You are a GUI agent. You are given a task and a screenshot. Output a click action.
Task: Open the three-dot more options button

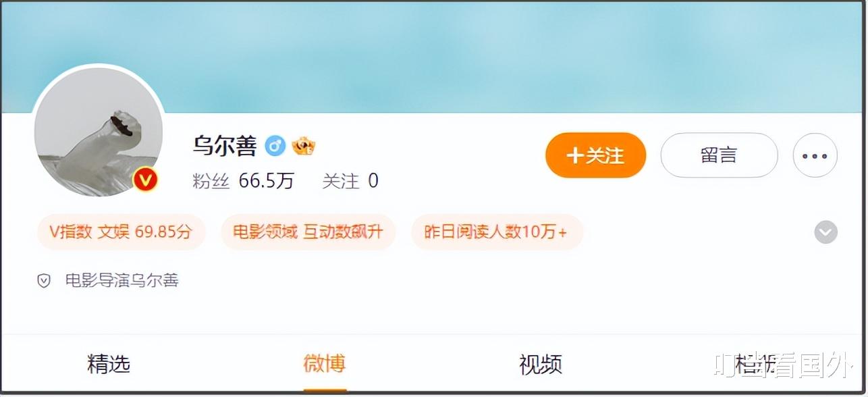pyautogui.click(x=815, y=155)
